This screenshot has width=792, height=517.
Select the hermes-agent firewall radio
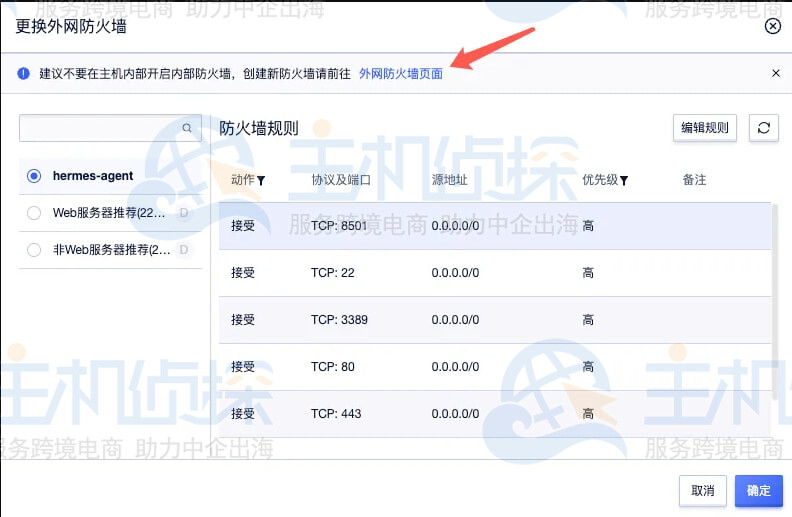(34, 176)
